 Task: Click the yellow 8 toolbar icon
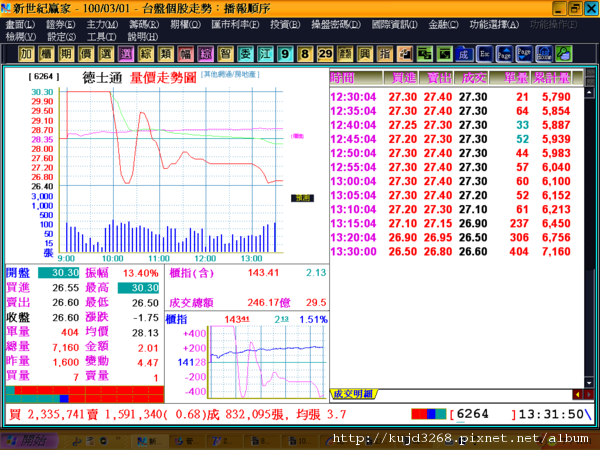[305, 54]
